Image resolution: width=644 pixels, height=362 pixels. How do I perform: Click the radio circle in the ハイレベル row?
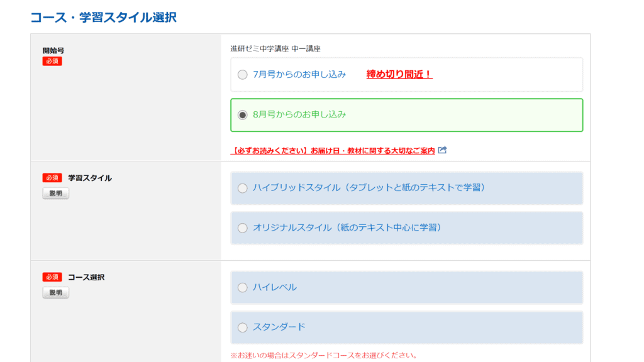[243, 287]
